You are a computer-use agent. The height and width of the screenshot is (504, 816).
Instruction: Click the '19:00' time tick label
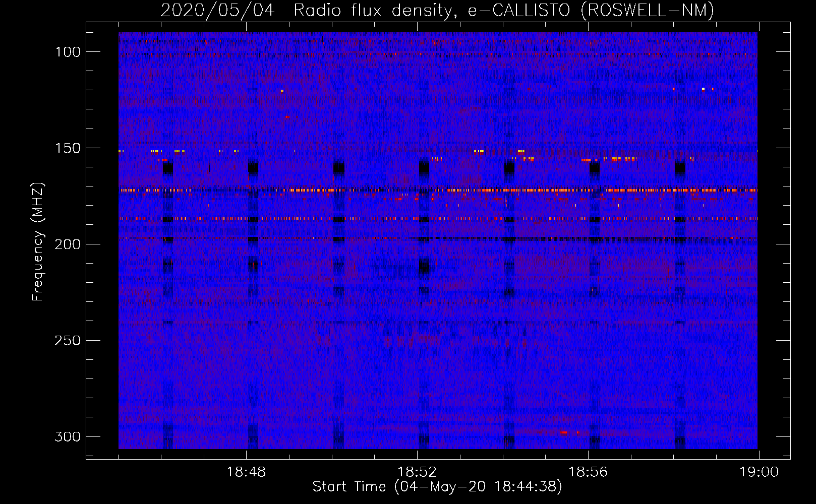coord(759,472)
